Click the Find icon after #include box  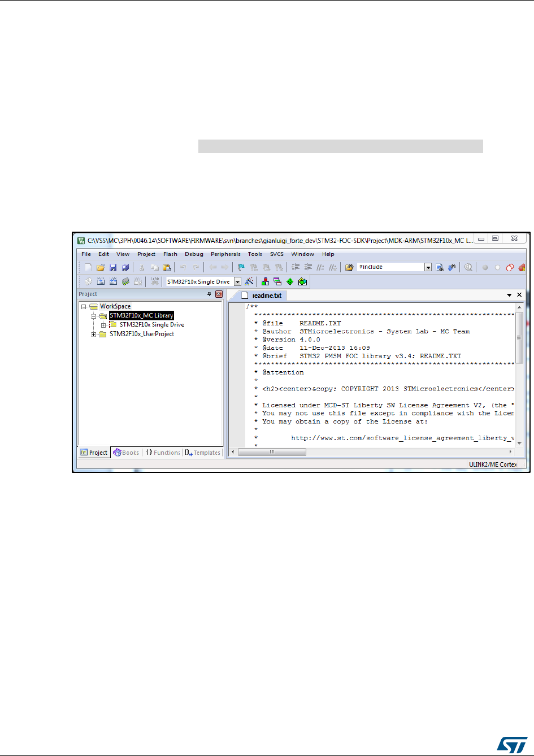(x=440, y=267)
